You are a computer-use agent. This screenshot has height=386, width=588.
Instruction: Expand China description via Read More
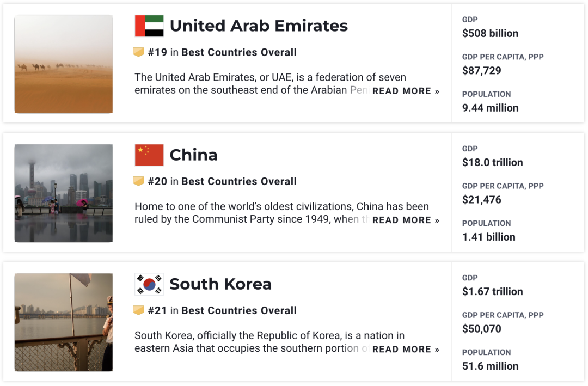pos(406,220)
